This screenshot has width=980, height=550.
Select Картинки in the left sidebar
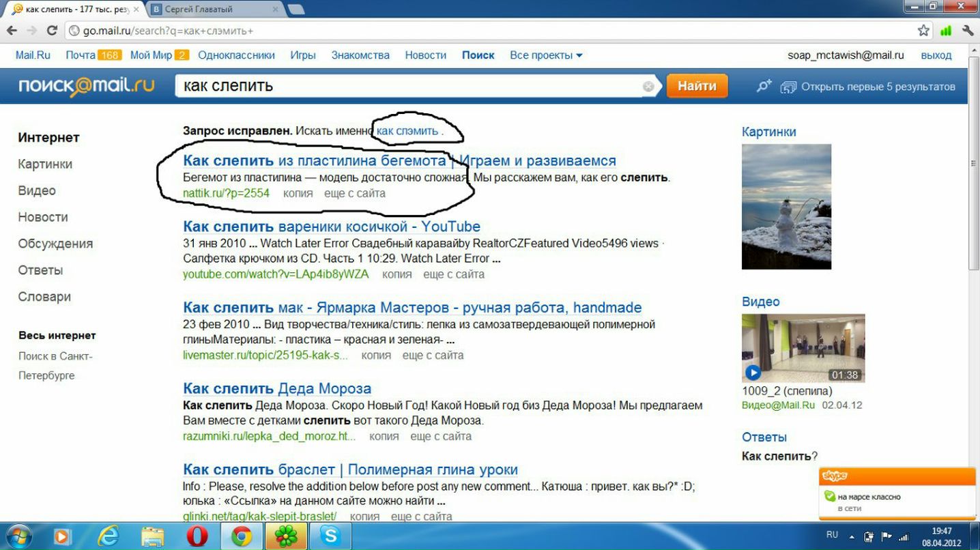pyautogui.click(x=45, y=164)
